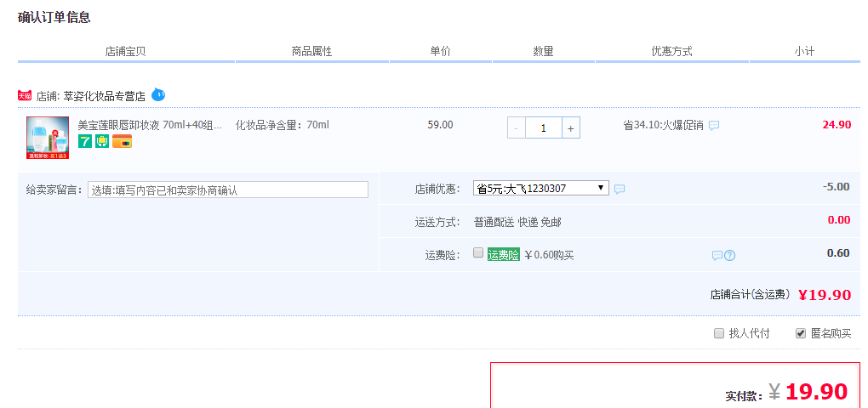Click the message to seller input field

228,190
